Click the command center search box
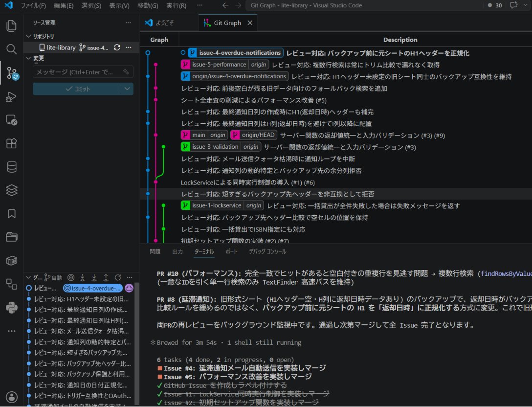The image size is (532, 407). click(x=364, y=5)
